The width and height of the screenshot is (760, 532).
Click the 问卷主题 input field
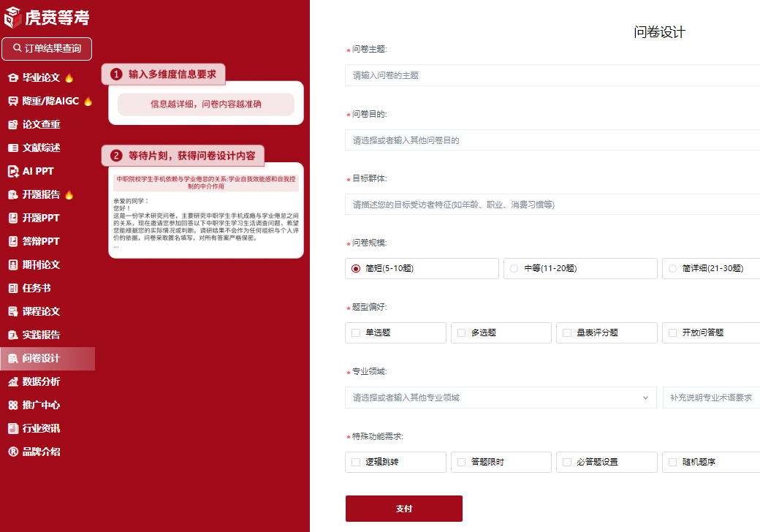552,75
